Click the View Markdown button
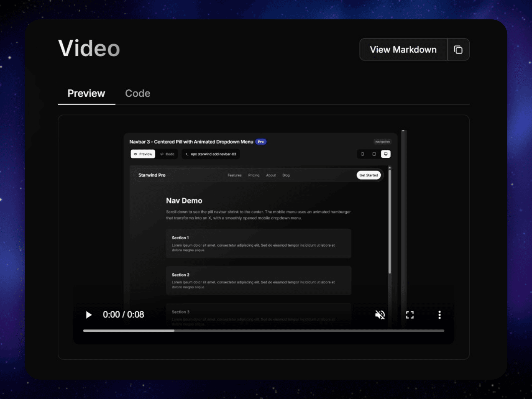This screenshot has height=399, width=532. (403, 49)
